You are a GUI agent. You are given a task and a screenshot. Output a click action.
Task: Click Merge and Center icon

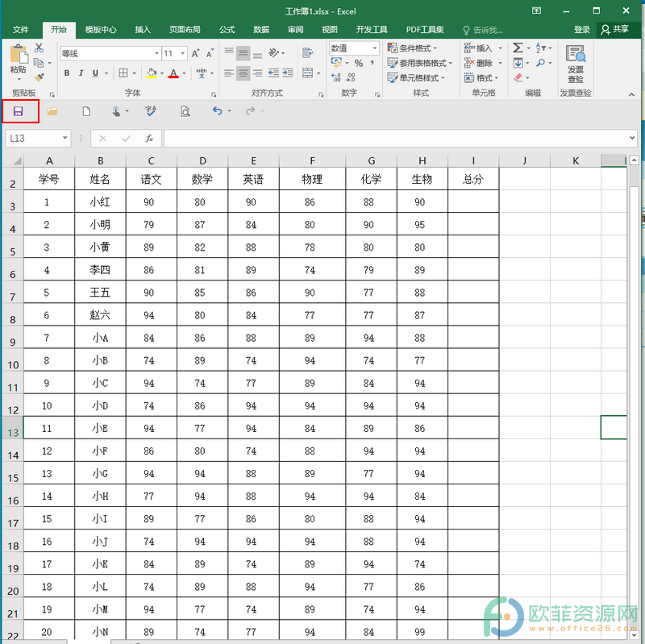pos(308,73)
